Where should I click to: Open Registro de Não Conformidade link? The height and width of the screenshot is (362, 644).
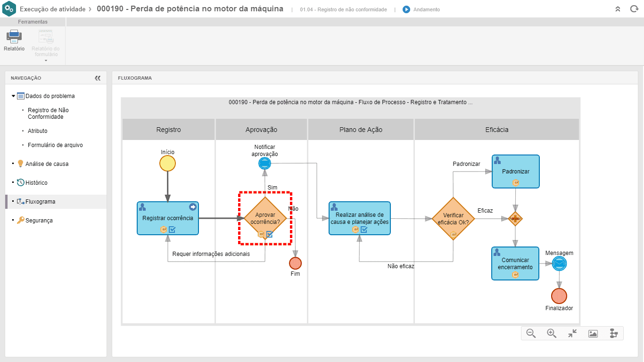pyautogui.click(x=48, y=114)
